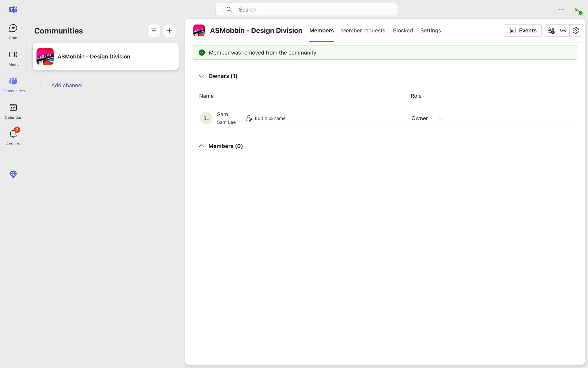The image size is (588, 368).
Task: Collapse the Owners (1) section
Action: pos(202,76)
